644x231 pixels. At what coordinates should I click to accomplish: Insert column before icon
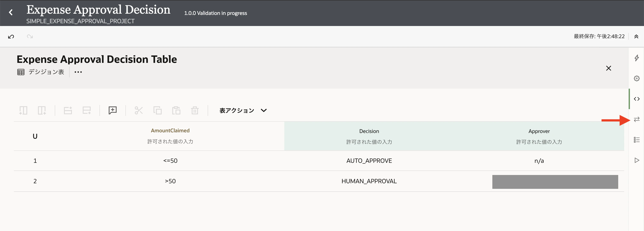23,110
